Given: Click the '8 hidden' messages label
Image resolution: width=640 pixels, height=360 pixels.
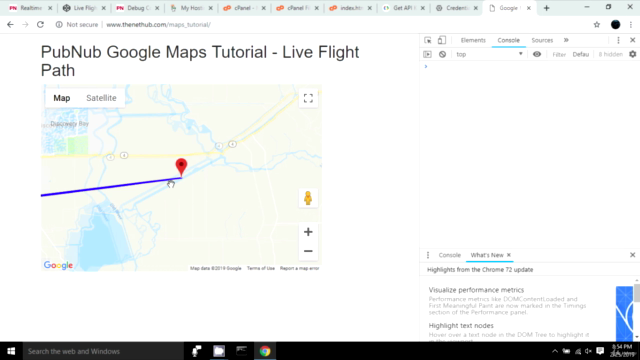Looking at the screenshot, I should 610,54.
